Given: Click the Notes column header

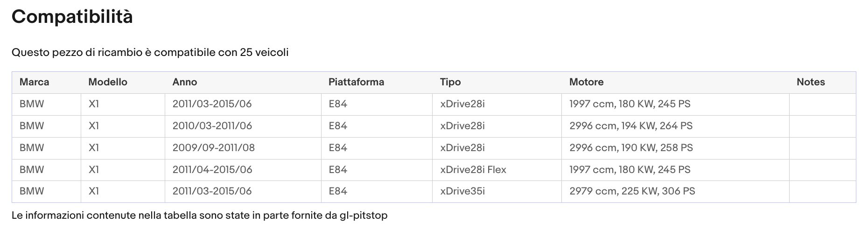Looking at the screenshot, I should 811,82.
